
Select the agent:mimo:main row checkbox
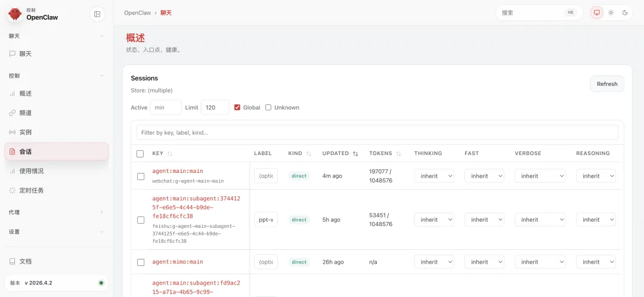point(141,262)
